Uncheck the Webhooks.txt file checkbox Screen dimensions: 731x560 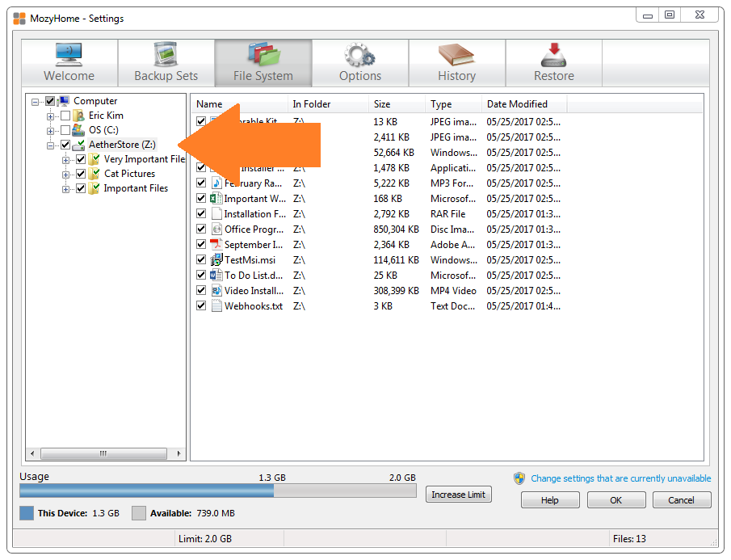point(201,306)
